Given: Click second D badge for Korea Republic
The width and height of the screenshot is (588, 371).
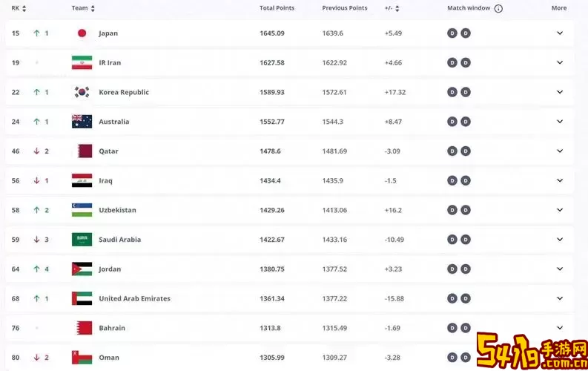Looking at the screenshot, I should point(466,92).
